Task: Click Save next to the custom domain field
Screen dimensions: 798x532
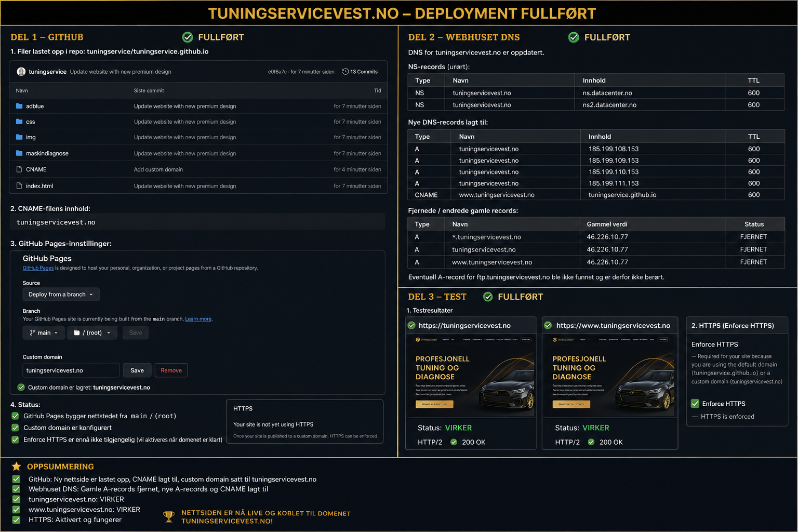Action: 137,370
